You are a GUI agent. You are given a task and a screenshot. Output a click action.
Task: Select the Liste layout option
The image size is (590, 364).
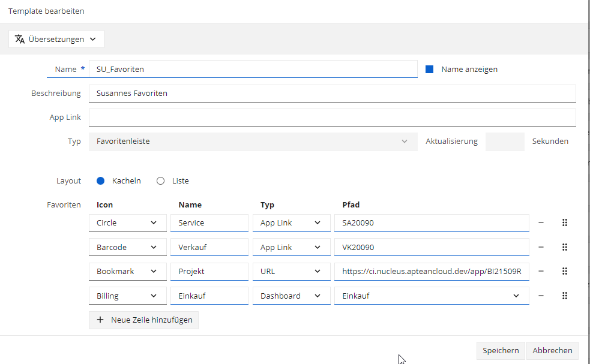pyautogui.click(x=161, y=181)
